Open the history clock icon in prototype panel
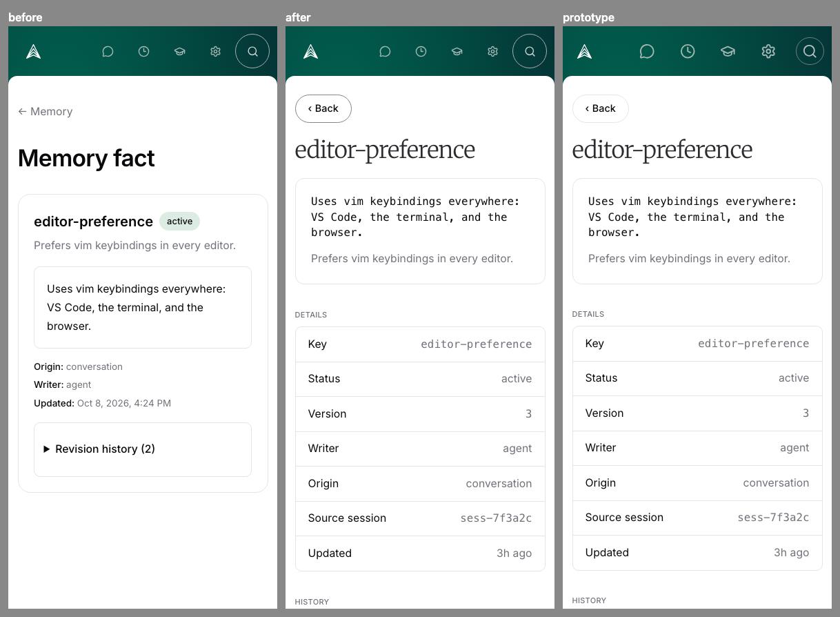Screen dimensions: 840x617 point(688,51)
